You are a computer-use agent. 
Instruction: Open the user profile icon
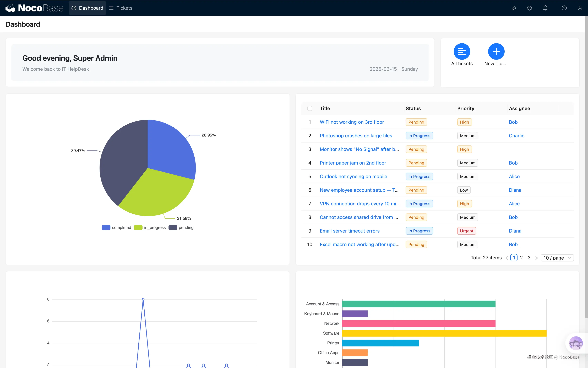[x=580, y=8]
